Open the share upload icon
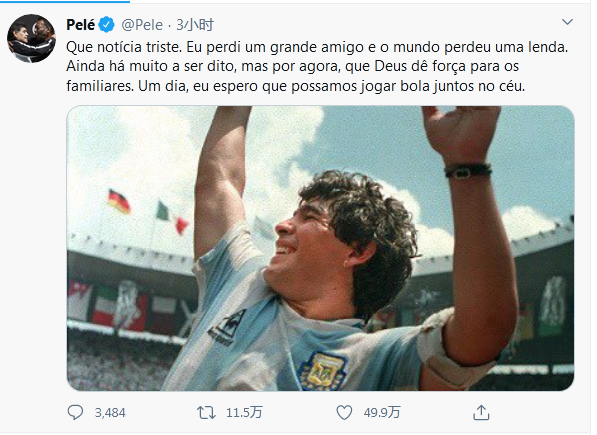The image size is (597, 435). click(481, 413)
